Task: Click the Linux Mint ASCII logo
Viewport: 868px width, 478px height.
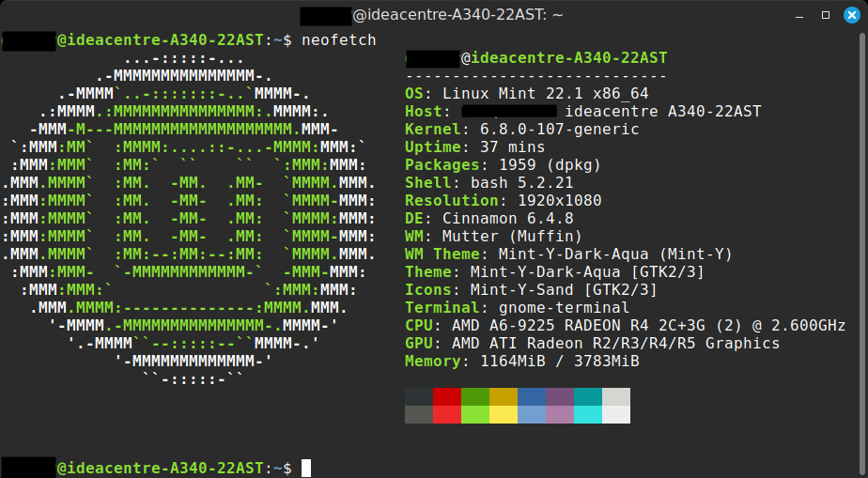Action: 188,219
